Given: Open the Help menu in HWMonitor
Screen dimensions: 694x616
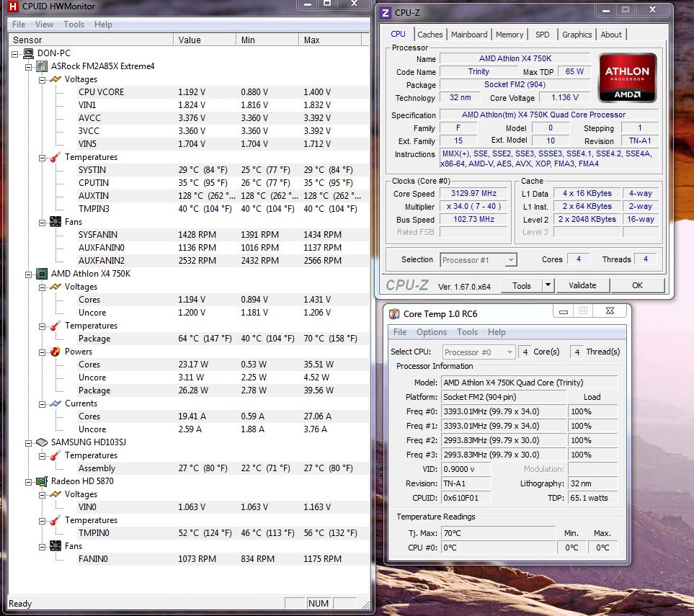Looking at the screenshot, I should (103, 24).
